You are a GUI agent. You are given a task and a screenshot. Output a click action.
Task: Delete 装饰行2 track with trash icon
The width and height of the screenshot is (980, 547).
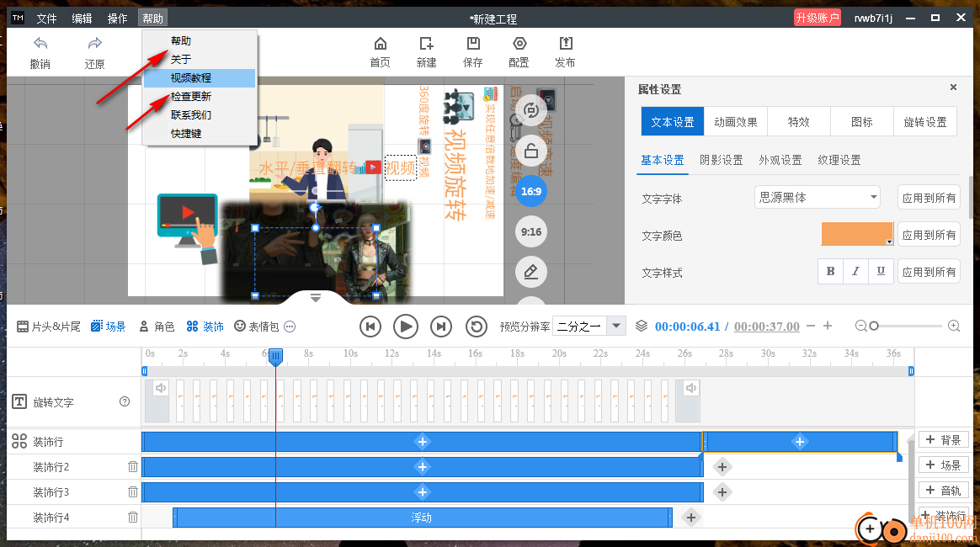[x=133, y=467]
